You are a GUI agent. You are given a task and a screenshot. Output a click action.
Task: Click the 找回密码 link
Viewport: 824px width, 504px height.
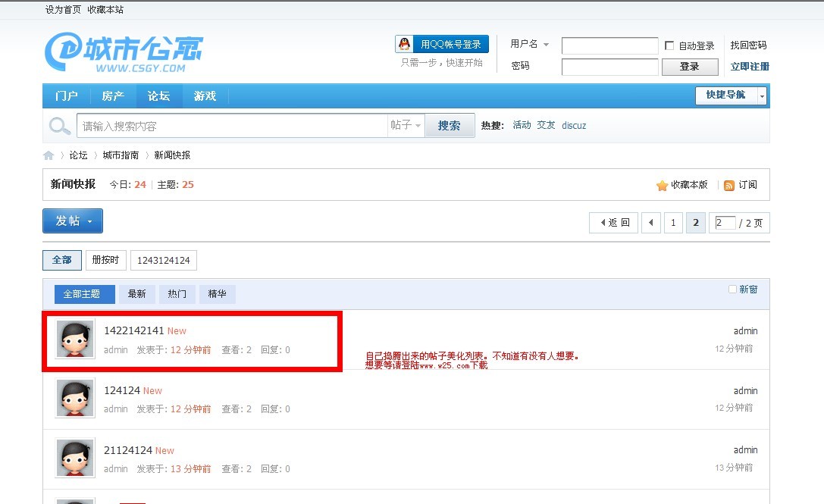(x=748, y=45)
